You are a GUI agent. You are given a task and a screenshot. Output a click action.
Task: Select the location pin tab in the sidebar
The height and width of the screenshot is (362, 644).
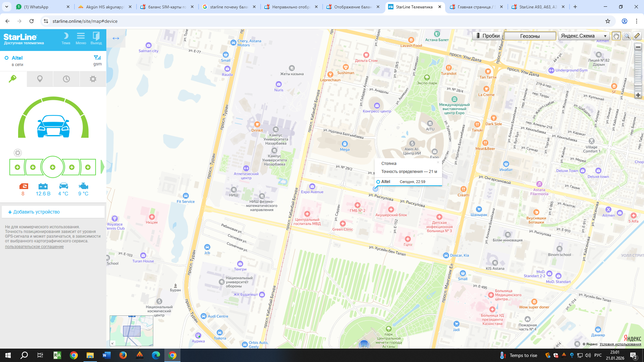(40, 79)
